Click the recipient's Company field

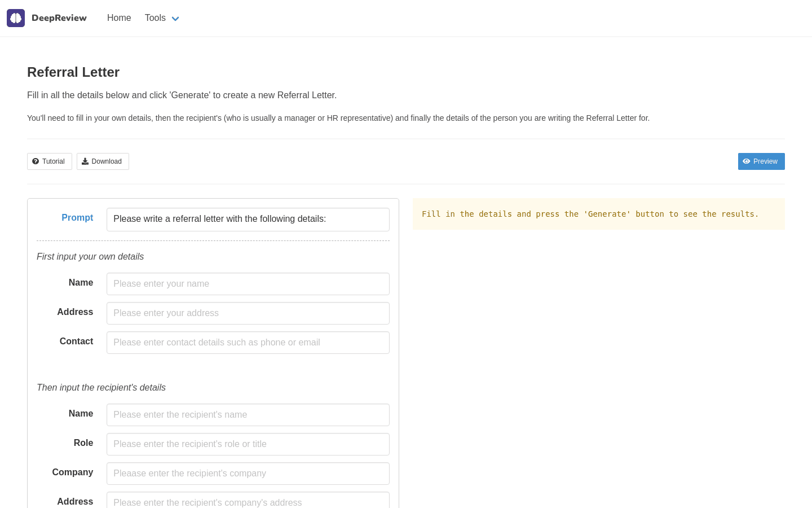[248, 474]
